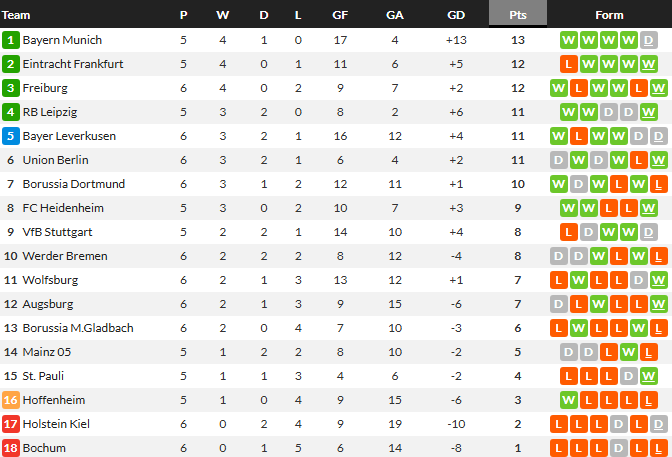The width and height of the screenshot is (672, 457).
Task: Sort by the GD column header
Action: pyautogui.click(x=456, y=15)
